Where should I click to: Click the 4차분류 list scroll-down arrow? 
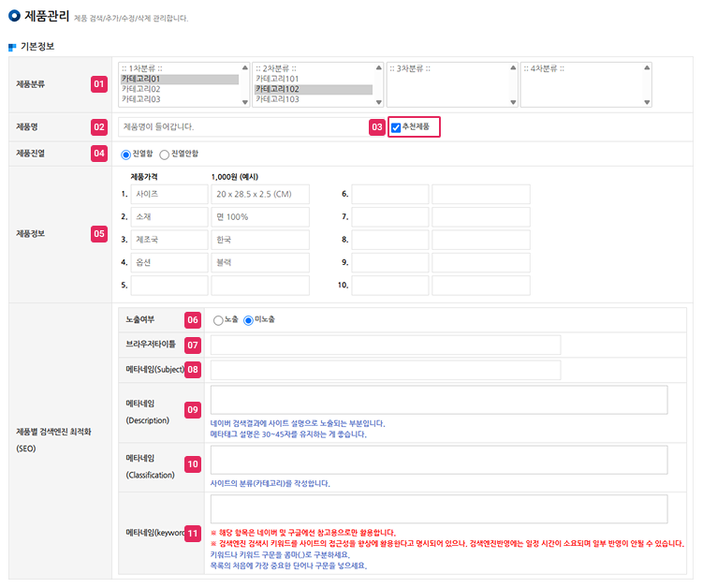[647, 102]
